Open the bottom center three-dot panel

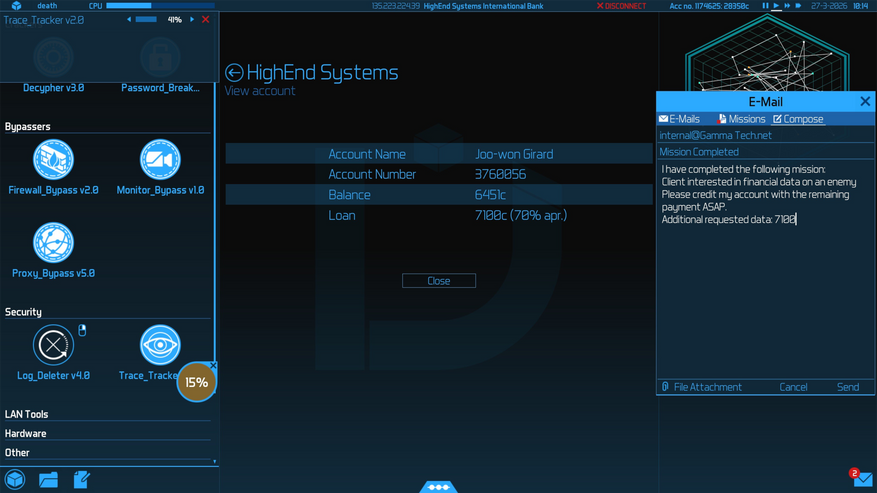coord(438,487)
